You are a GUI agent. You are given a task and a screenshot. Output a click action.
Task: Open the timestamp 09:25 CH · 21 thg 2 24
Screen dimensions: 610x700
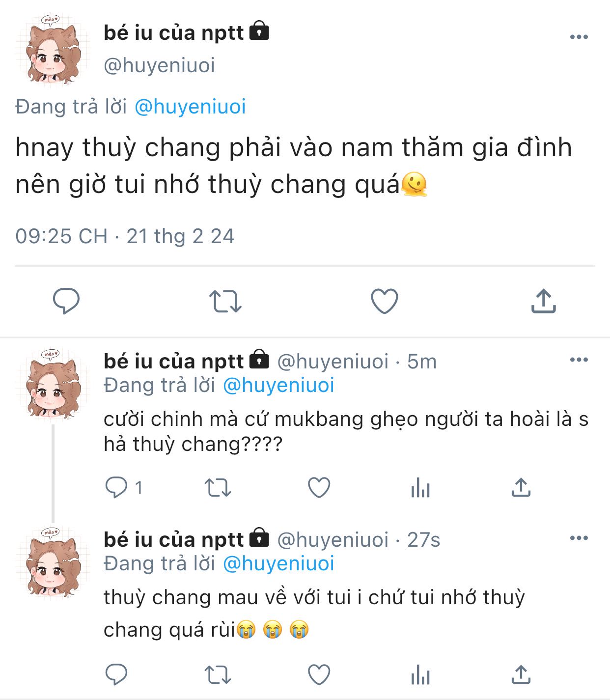point(125,236)
